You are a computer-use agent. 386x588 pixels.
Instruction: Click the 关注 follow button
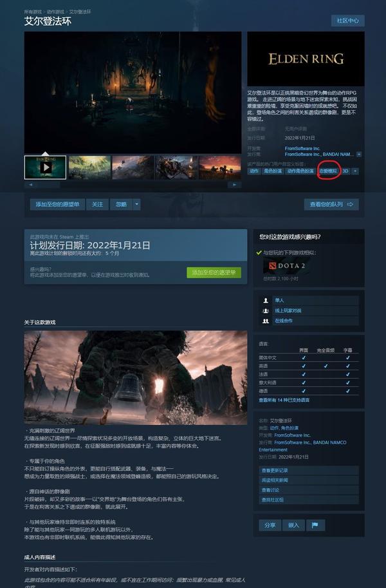click(97, 204)
